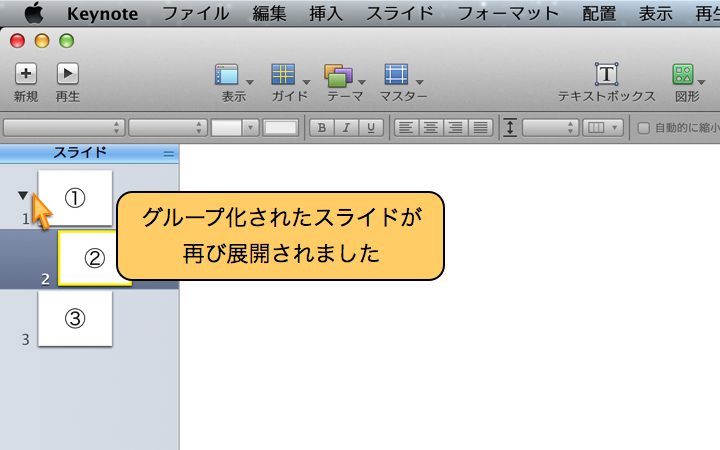Click the font size field
This screenshot has height=450, width=720.
(226, 128)
